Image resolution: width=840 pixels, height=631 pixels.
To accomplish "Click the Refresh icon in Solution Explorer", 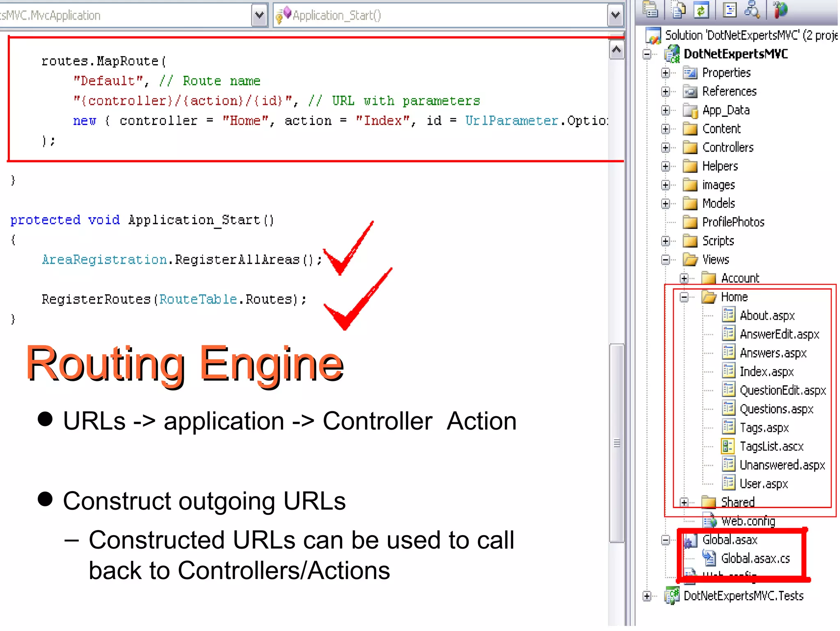I will [701, 10].
